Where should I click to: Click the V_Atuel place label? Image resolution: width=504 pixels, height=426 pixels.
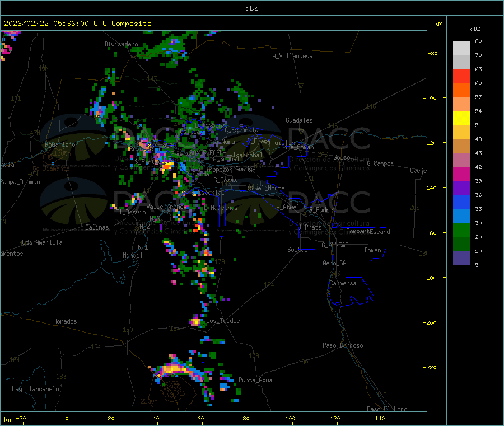point(288,207)
